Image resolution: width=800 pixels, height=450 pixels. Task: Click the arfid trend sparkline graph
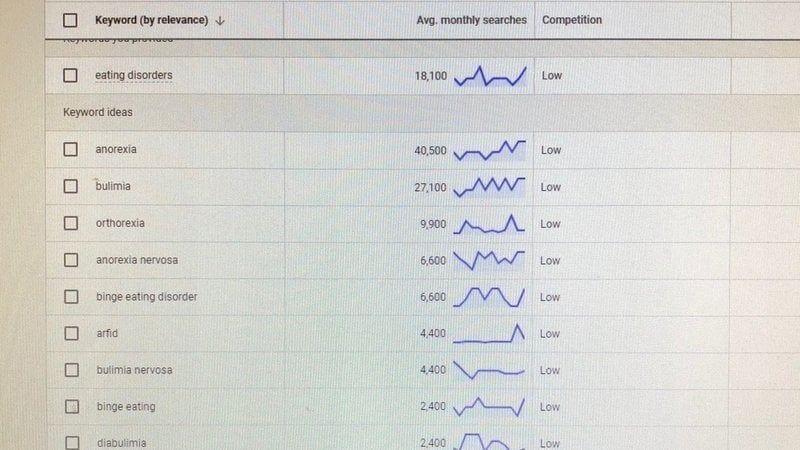489,334
